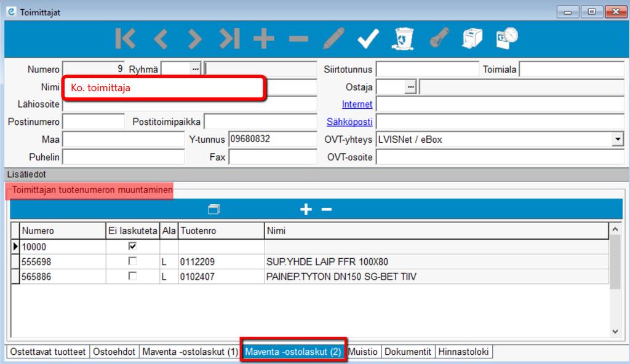Click the flashlight search icon
This screenshot has height=364, width=630.
pyautogui.click(x=439, y=38)
